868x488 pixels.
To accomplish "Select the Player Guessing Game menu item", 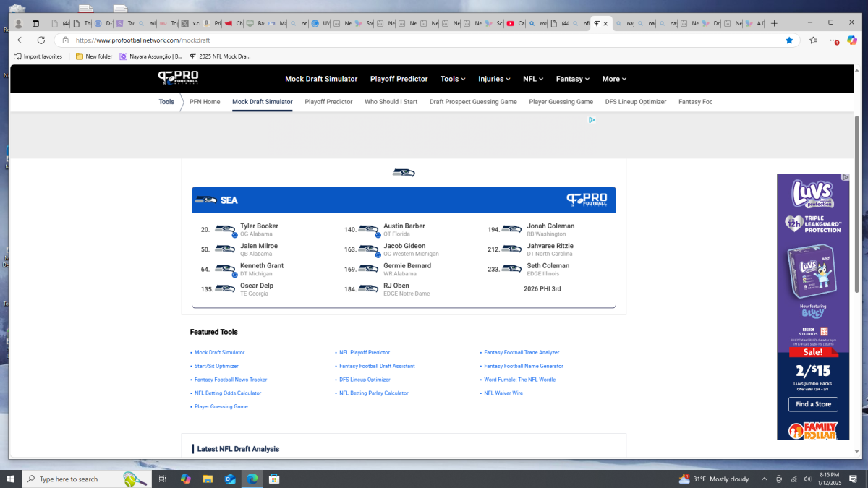I will coord(561,102).
